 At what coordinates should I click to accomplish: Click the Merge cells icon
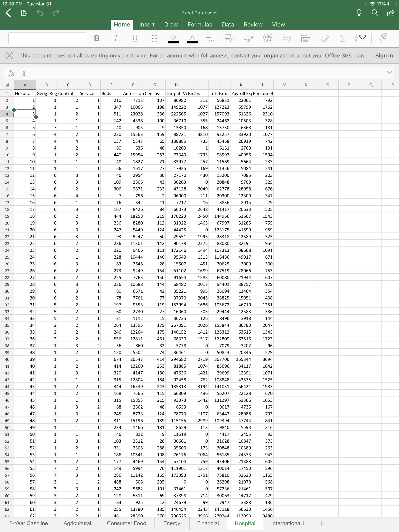coord(305,38)
